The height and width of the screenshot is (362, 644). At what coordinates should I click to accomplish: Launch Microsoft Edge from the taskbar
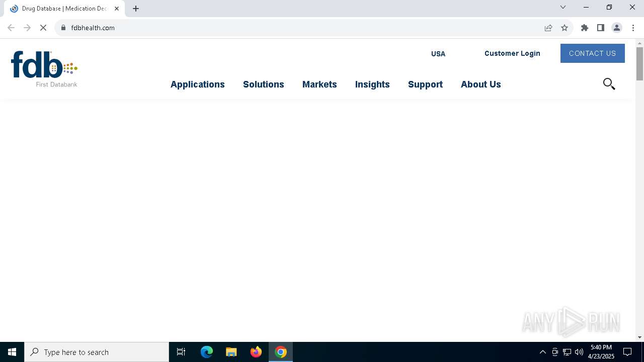(x=207, y=352)
